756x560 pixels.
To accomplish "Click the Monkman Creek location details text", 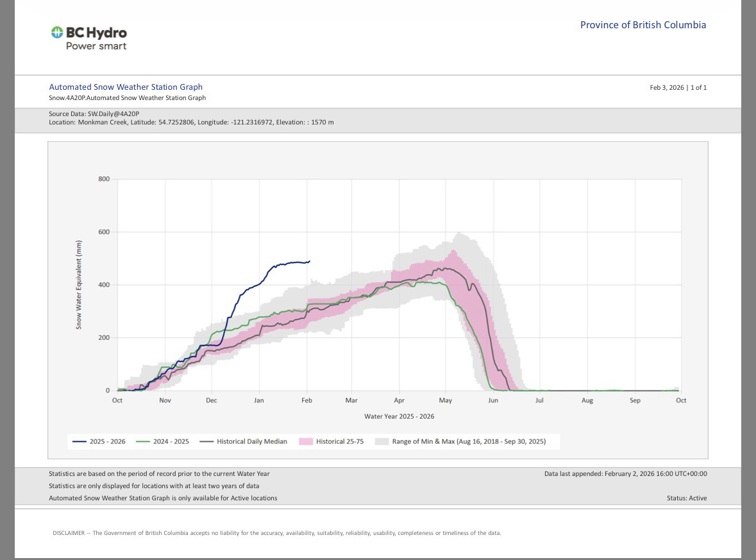I will click(x=191, y=122).
